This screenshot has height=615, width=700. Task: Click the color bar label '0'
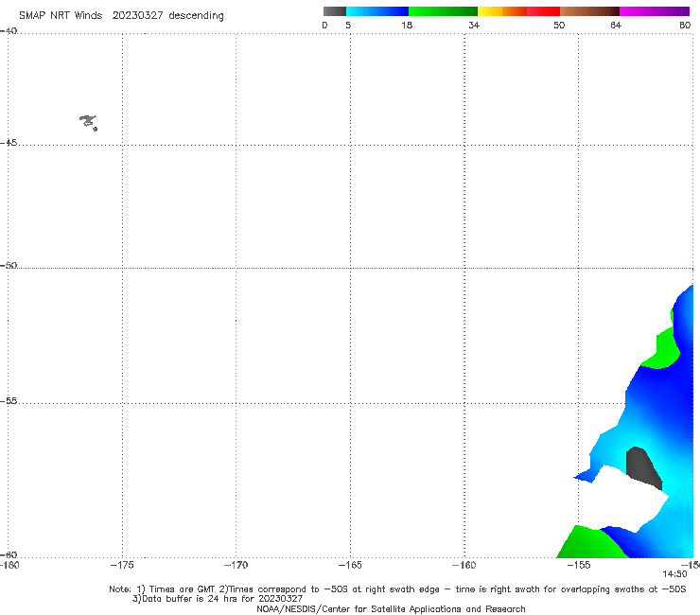(x=324, y=26)
